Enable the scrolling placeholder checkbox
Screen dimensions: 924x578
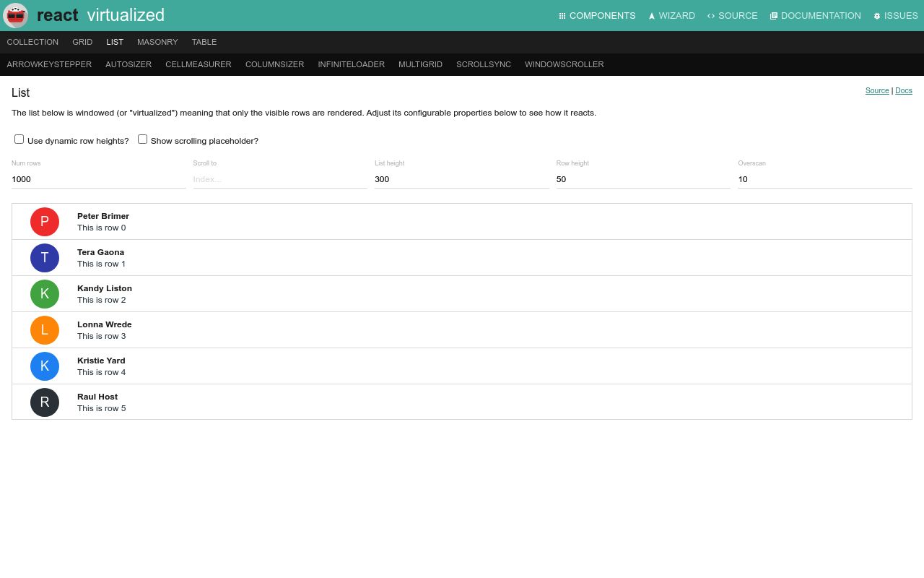click(x=142, y=139)
